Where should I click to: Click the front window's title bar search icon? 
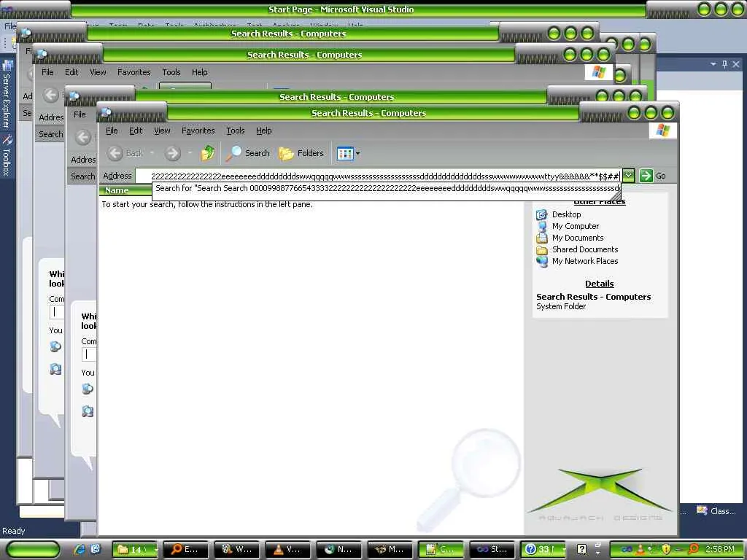[x=106, y=112]
